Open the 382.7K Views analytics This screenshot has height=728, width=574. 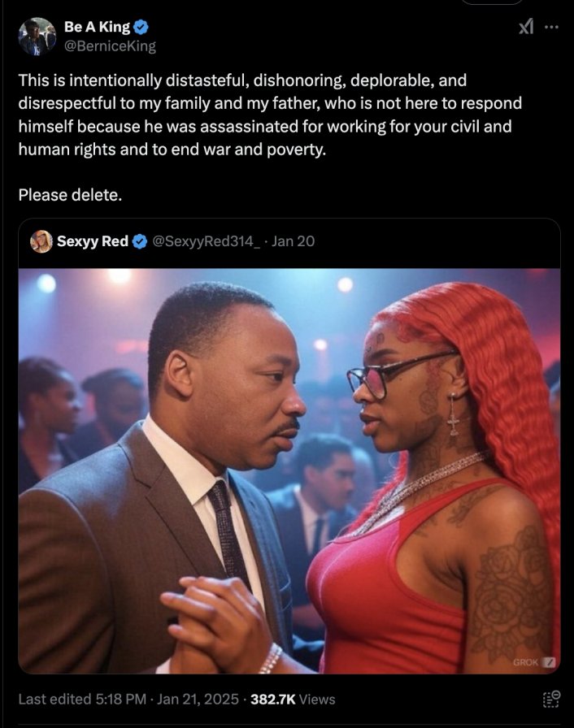click(293, 700)
